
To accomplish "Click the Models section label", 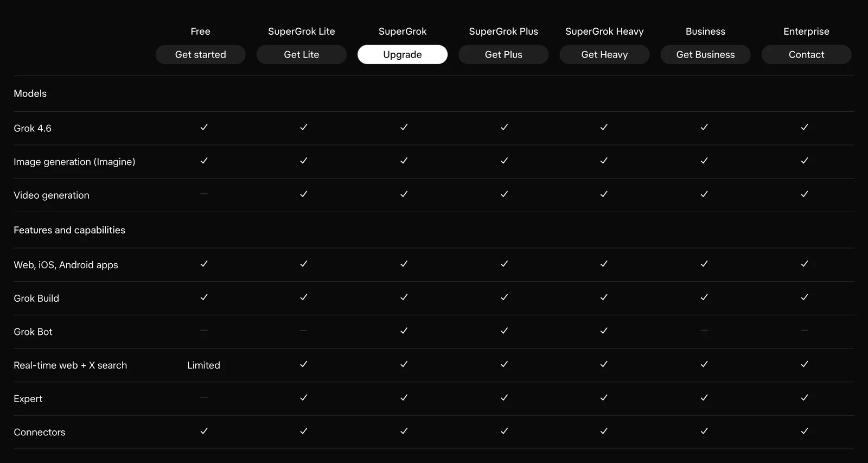I will [x=30, y=93].
